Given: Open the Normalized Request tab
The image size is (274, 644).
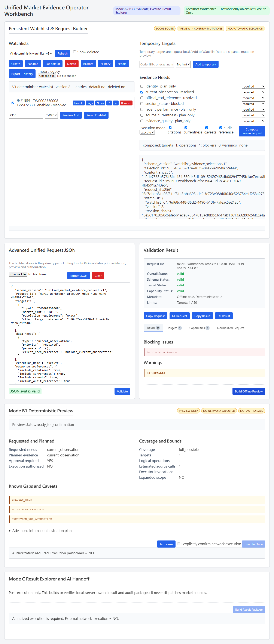Looking at the screenshot, I should tap(231, 328).
